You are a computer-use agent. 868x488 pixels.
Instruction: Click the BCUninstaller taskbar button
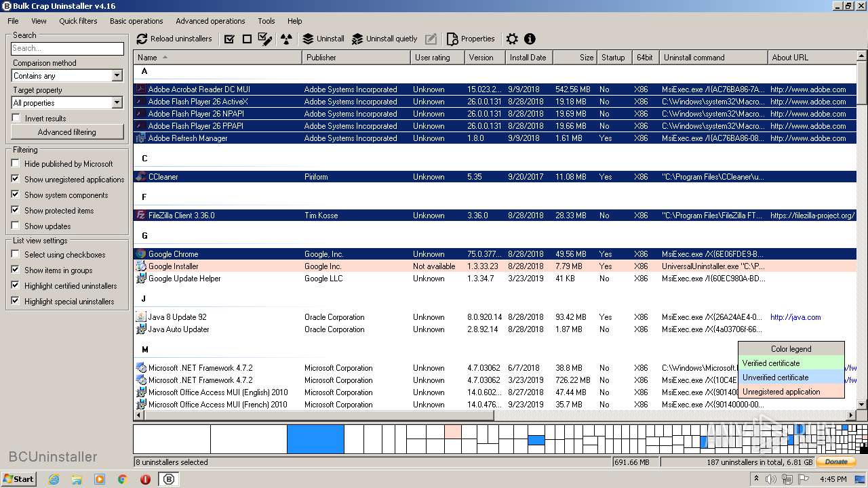click(x=169, y=479)
